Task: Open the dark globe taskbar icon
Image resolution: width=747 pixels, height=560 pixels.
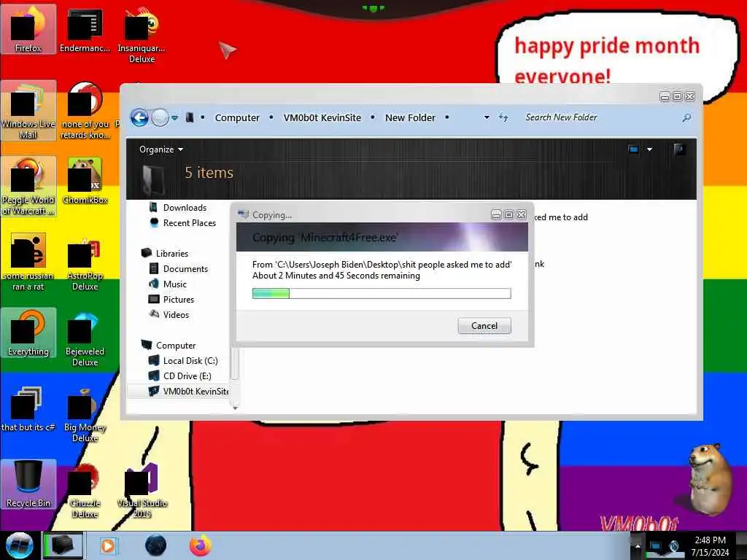Action: coord(155,545)
